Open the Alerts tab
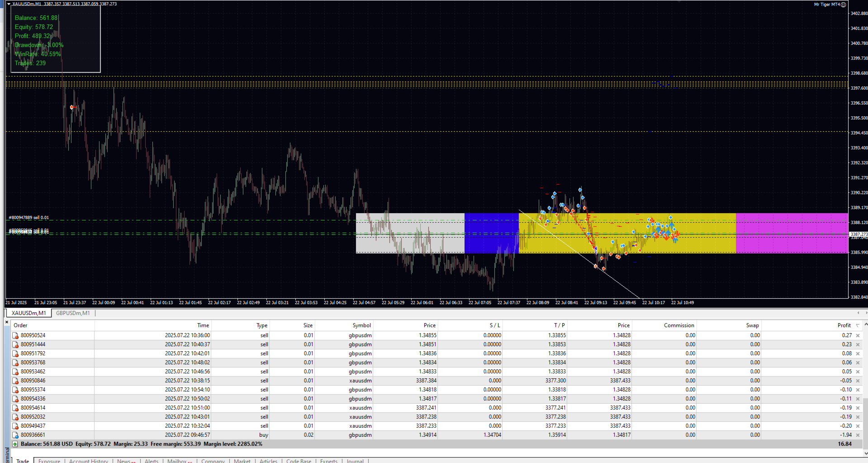This screenshot has height=463, width=868. [x=152, y=461]
